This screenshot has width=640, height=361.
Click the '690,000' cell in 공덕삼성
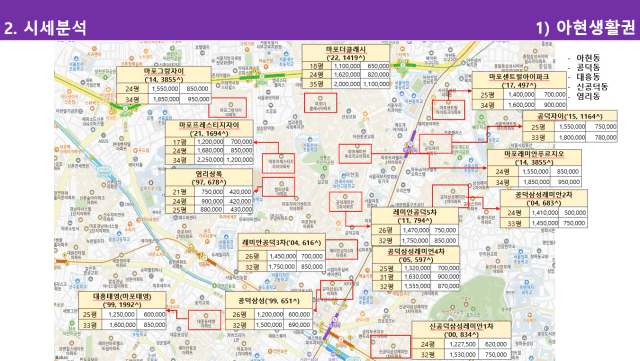pos(298,325)
